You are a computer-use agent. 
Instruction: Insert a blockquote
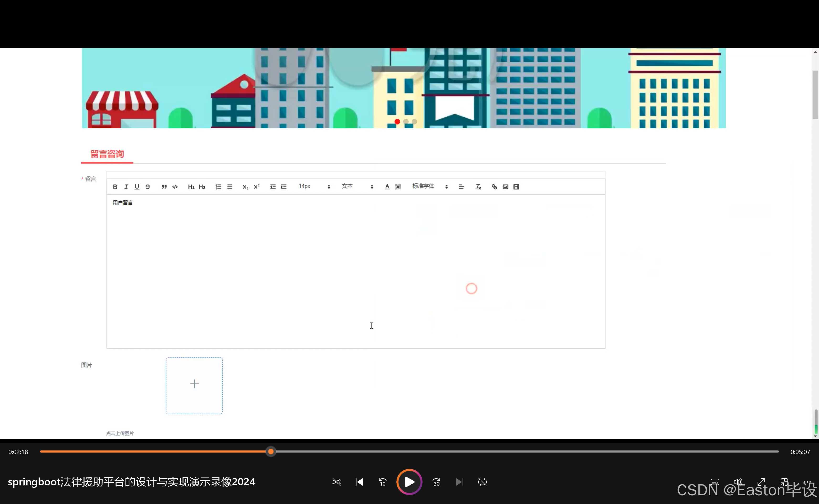click(x=164, y=187)
